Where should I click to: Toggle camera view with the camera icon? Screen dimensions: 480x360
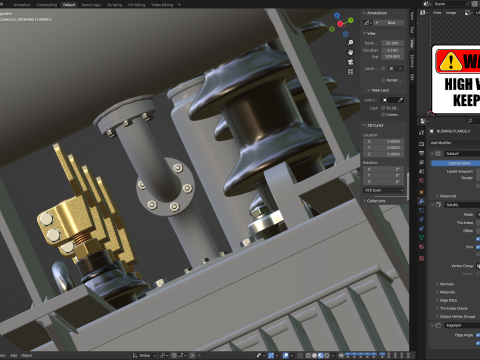click(x=350, y=62)
